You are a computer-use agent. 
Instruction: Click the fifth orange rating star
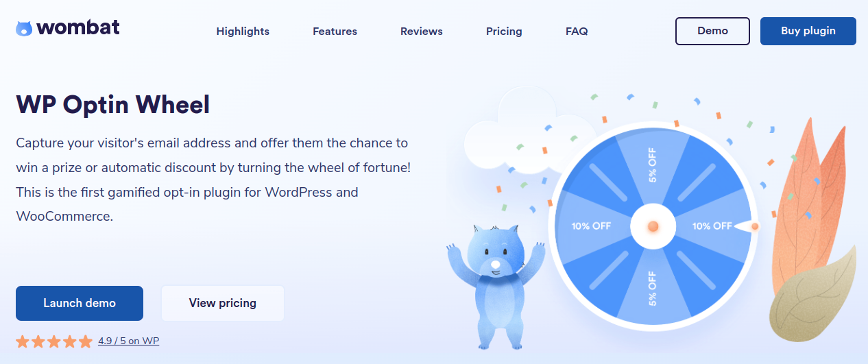tap(85, 341)
